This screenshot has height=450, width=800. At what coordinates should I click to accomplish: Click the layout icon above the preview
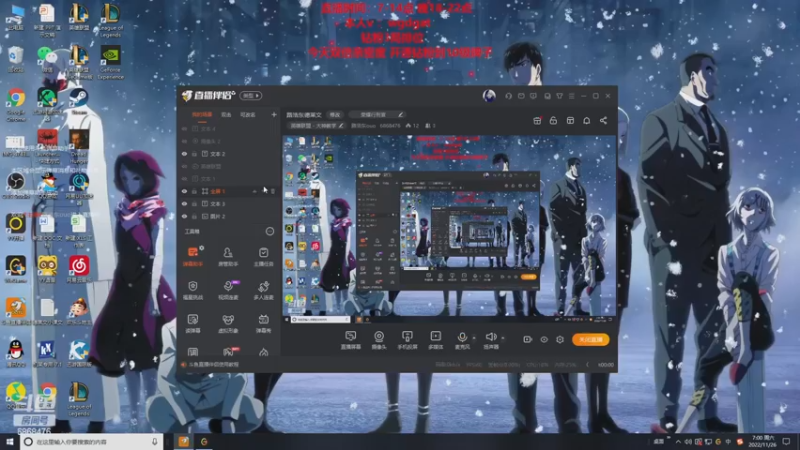[x=570, y=120]
